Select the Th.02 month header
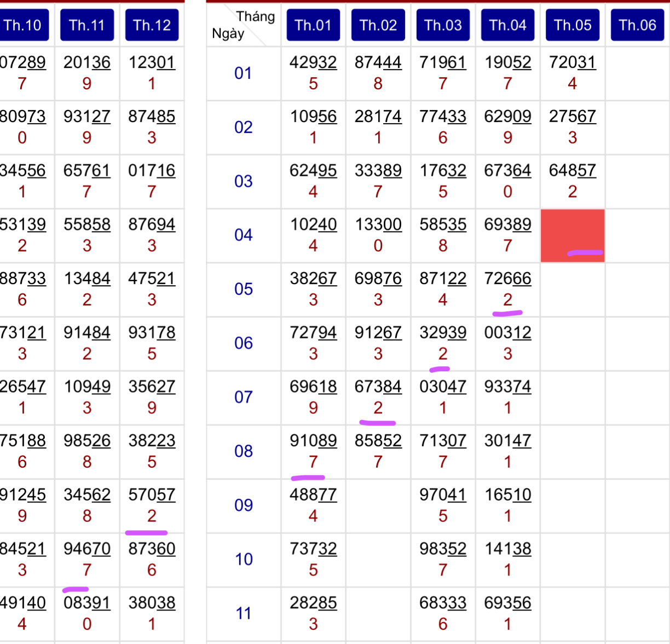Viewport: 670px width, 644px height. 378,25
